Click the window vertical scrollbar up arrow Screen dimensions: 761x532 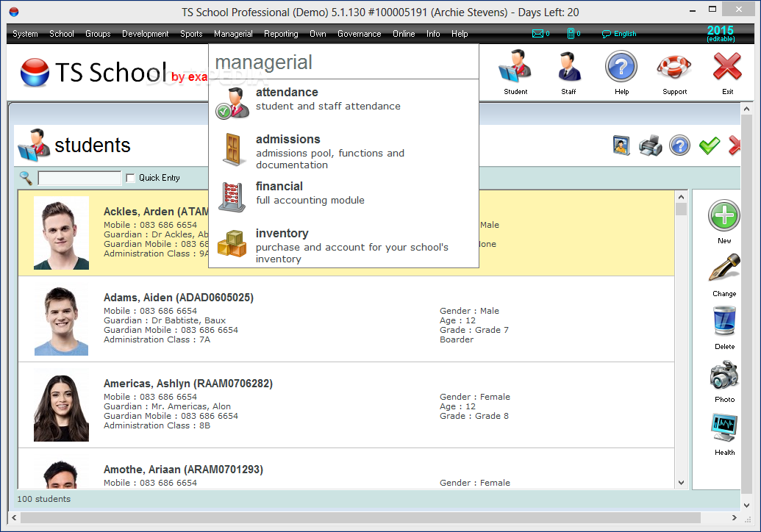(746, 109)
